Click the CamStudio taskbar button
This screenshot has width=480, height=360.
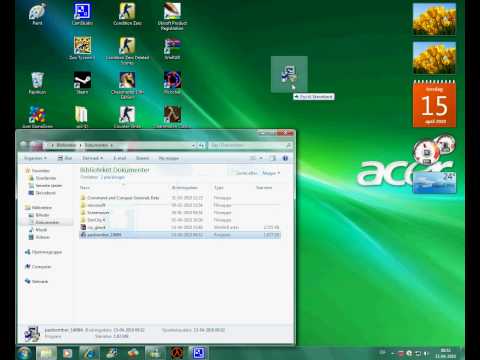click(198, 353)
